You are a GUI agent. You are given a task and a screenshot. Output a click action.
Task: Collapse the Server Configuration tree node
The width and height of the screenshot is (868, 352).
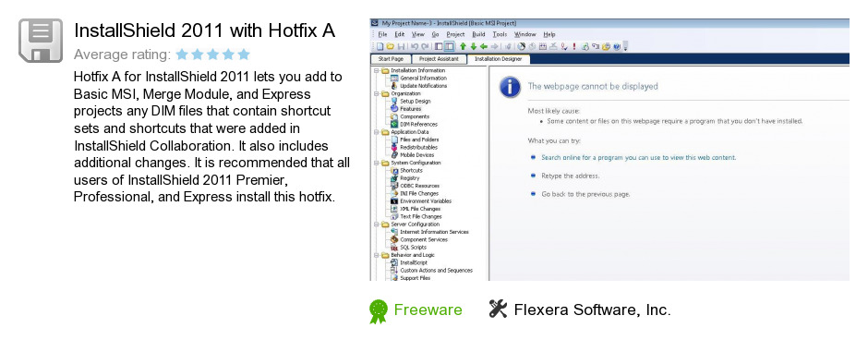(376, 225)
